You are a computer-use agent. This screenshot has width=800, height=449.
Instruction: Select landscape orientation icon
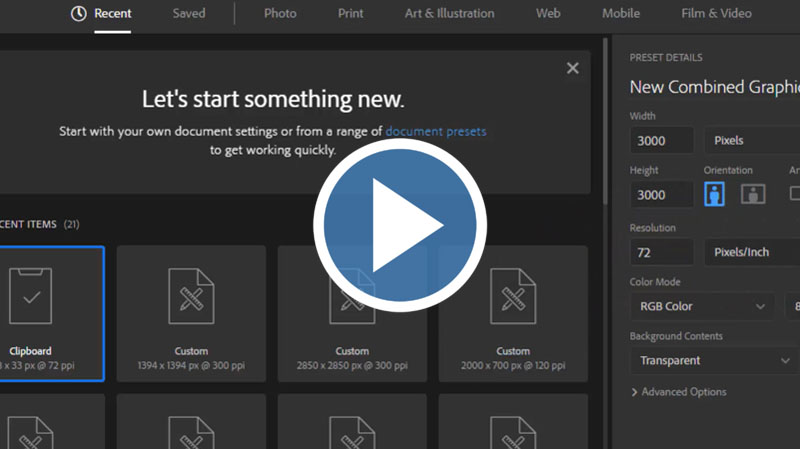coord(753,194)
